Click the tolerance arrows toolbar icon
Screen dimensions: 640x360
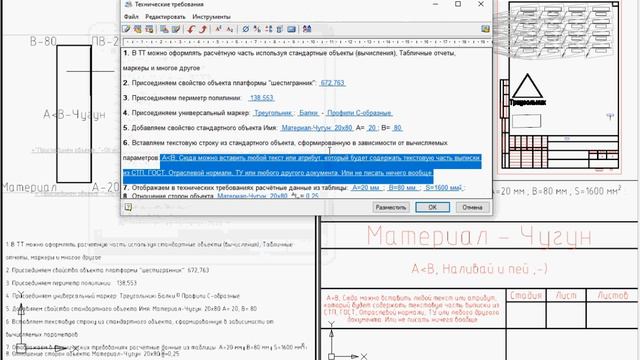click(269, 29)
